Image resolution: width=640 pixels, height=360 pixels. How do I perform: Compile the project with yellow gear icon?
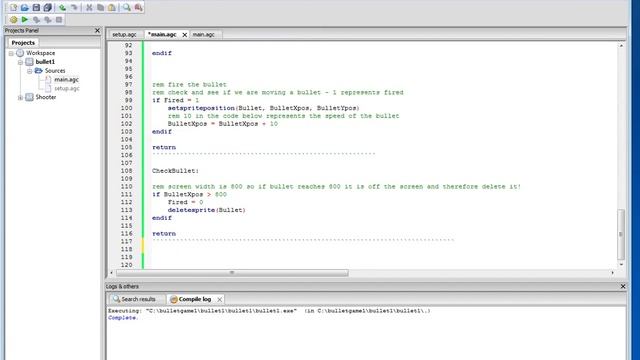13,19
